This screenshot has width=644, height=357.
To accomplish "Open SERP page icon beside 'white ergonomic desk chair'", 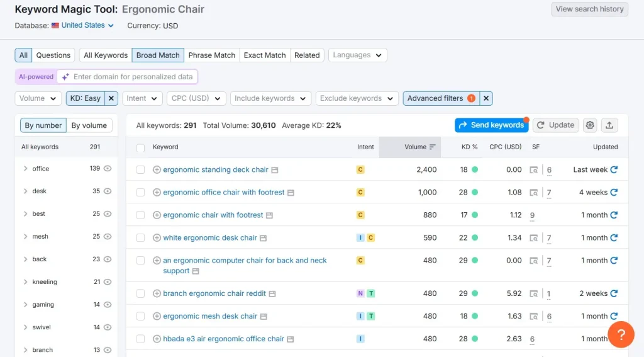I will (264, 238).
